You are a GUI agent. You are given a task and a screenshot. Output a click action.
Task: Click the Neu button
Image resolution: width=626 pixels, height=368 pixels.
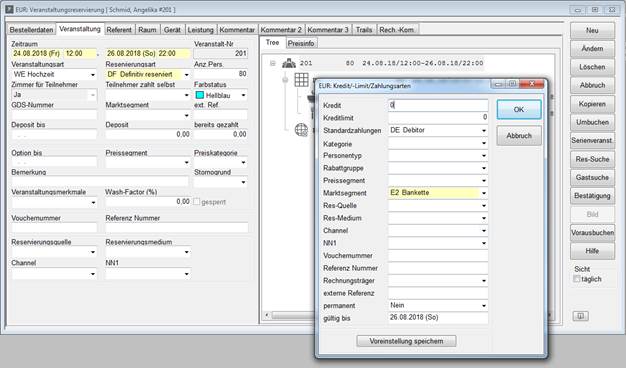click(x=592, y=30)
